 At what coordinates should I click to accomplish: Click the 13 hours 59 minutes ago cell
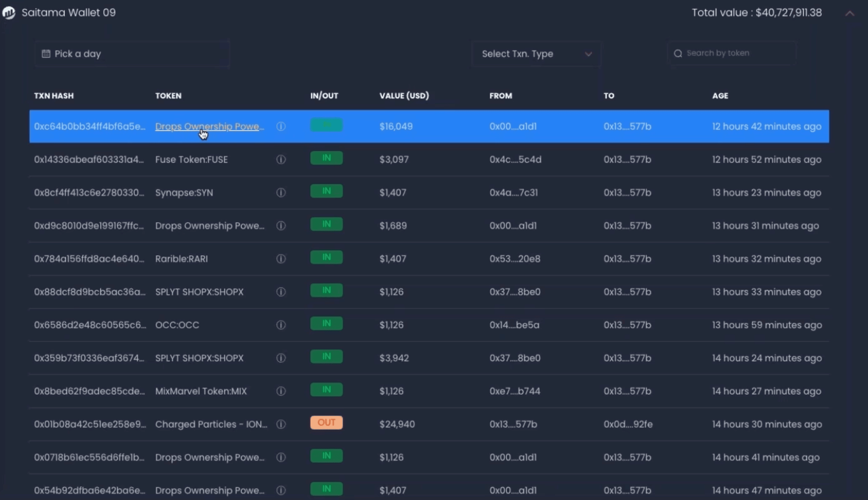[x=767, y=325]
